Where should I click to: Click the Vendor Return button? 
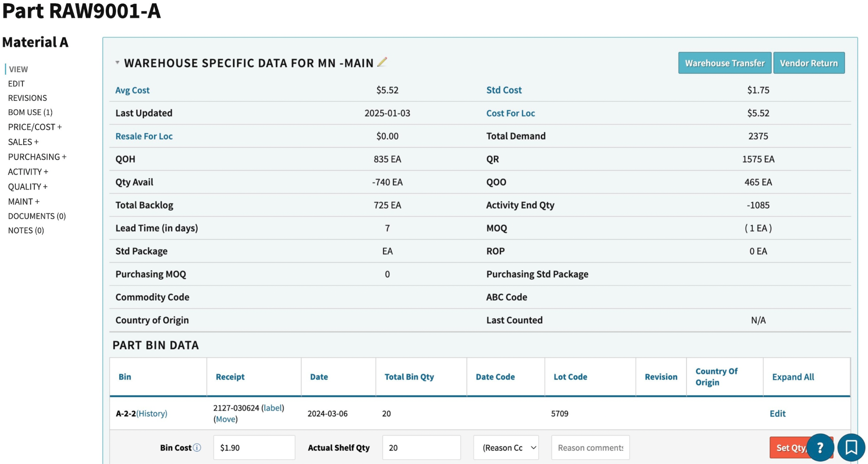point(808,63)
